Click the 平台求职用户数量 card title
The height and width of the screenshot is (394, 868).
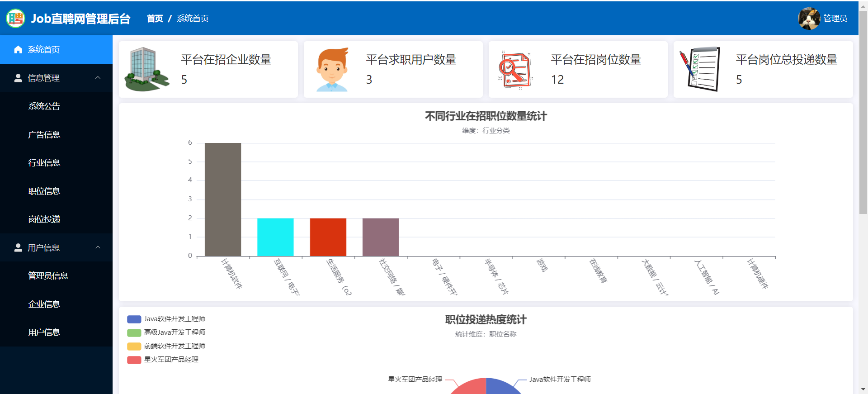tap(411, 60)
